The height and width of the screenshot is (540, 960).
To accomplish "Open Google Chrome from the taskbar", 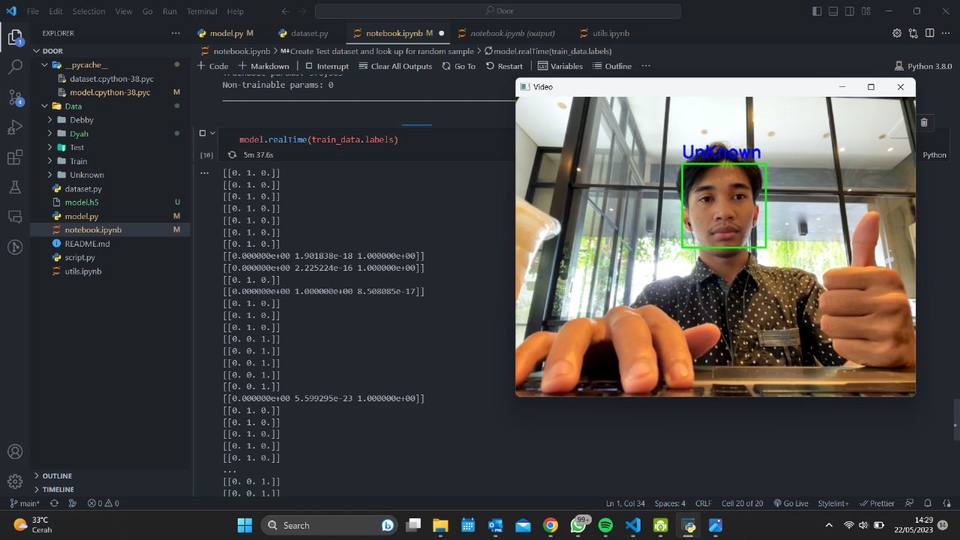I will pos(550,525).
